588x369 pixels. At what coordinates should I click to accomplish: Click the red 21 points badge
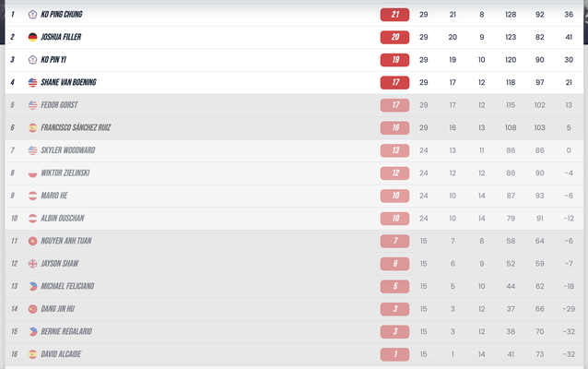point(394,15)
